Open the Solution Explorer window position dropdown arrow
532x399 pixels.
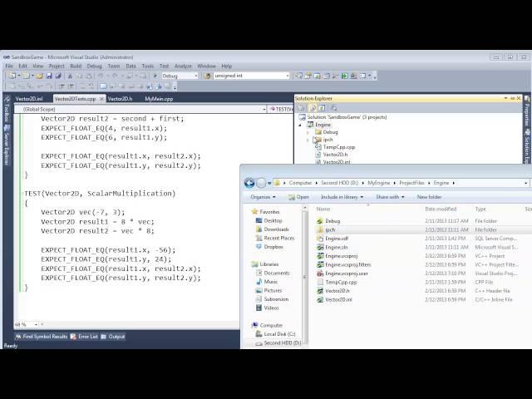pos(505,98)
